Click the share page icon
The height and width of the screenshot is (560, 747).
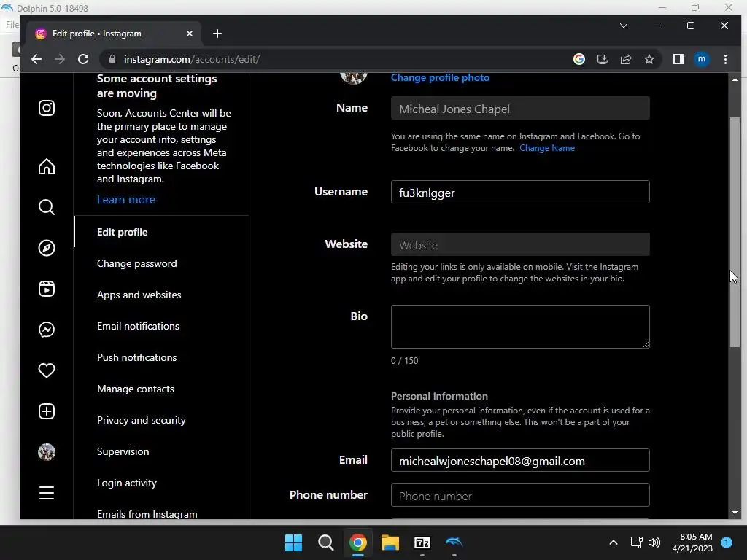[625, 59]
